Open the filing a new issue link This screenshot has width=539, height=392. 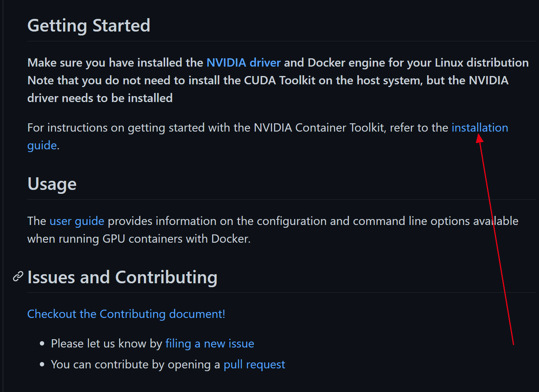pos(209,343)
